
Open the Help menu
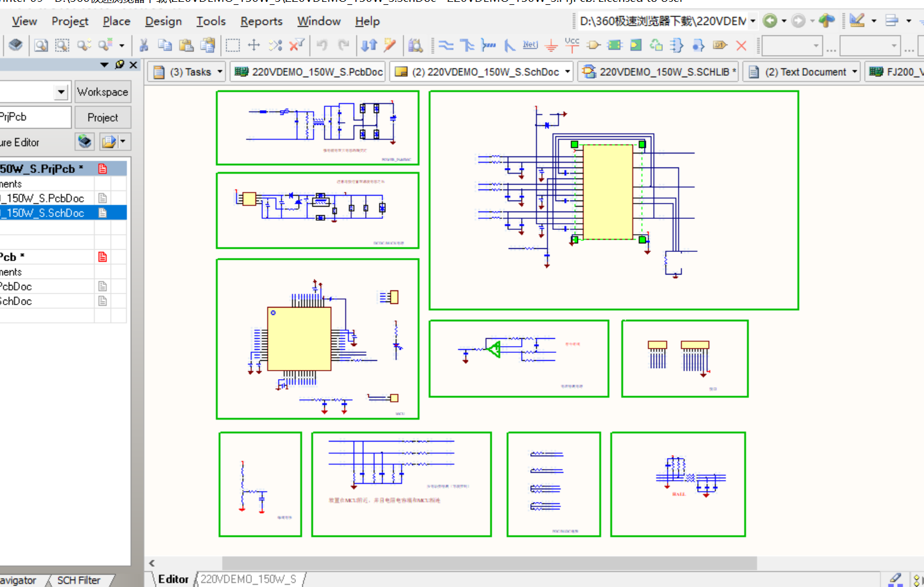pos(368,21)
